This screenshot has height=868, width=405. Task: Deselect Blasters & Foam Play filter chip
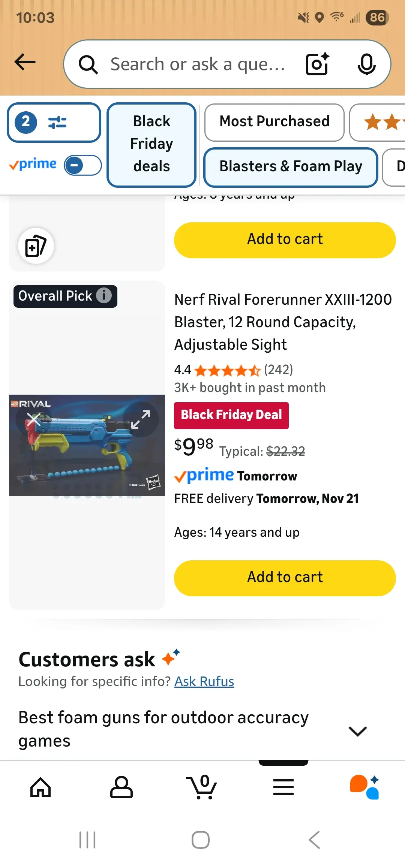[290, 167]
